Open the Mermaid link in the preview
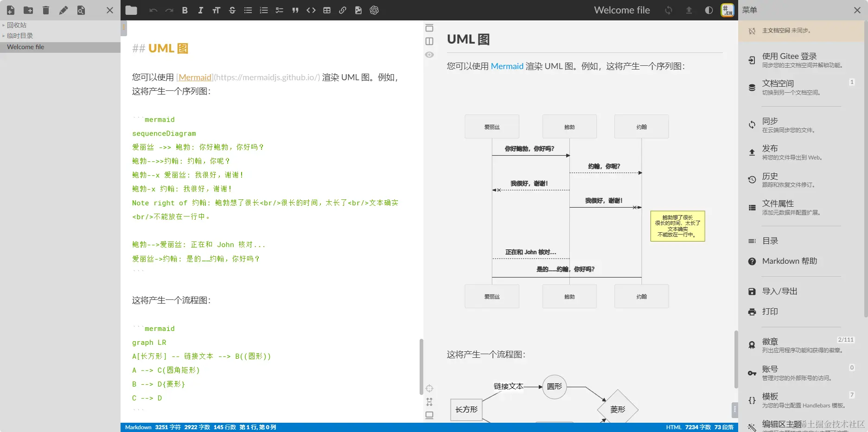This screenshot has width=868, height=432. tap(507, 66)
